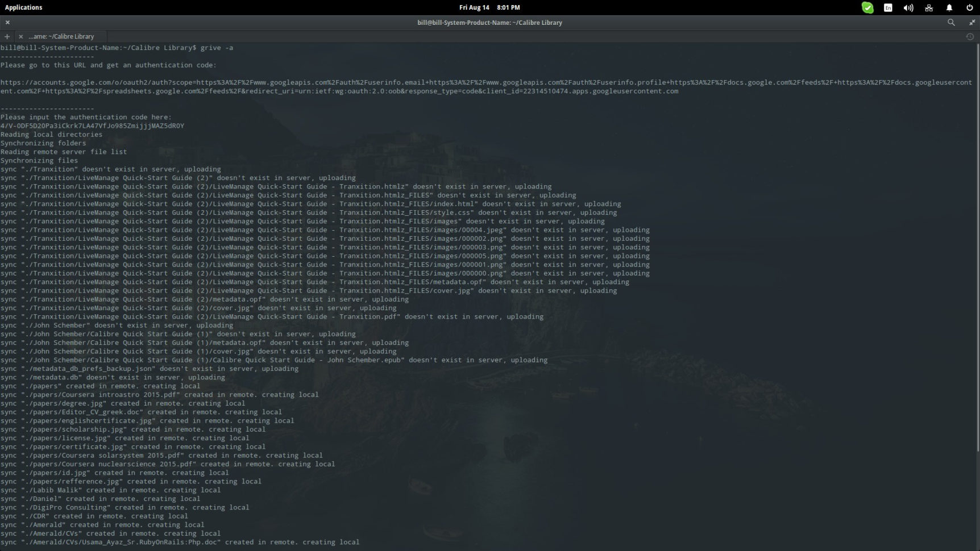Add a new terminal tab with plus
Viewport: 980px width, 551px height.
point(7,36)
